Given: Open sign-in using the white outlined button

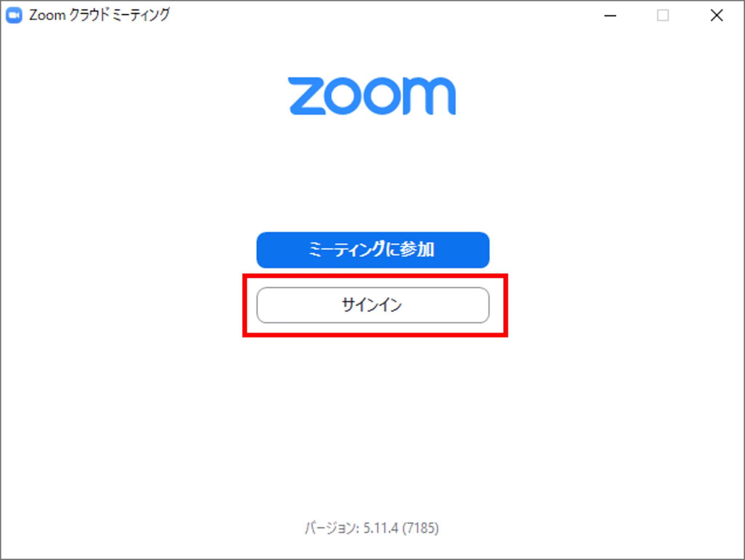Looking at the screenshot, I should click(373, 305).
